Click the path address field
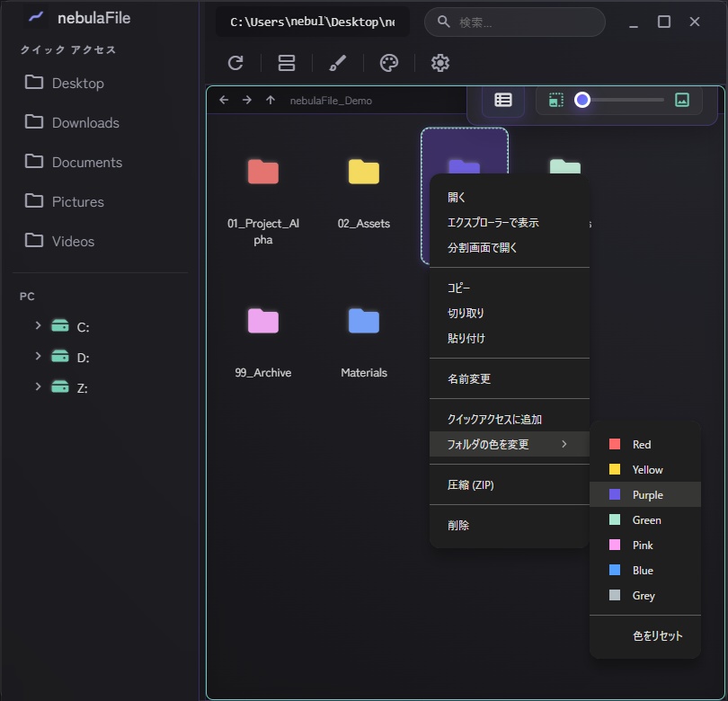 313,22
